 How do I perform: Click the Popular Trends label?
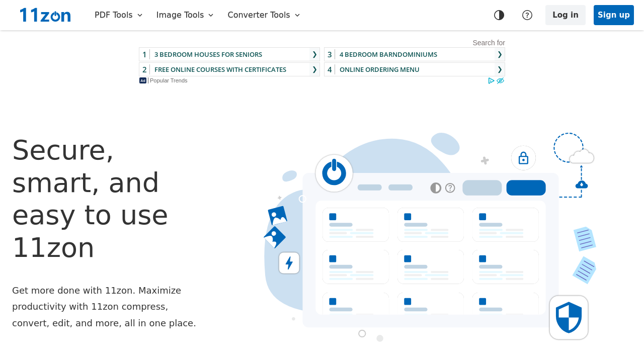coord(169,80)
